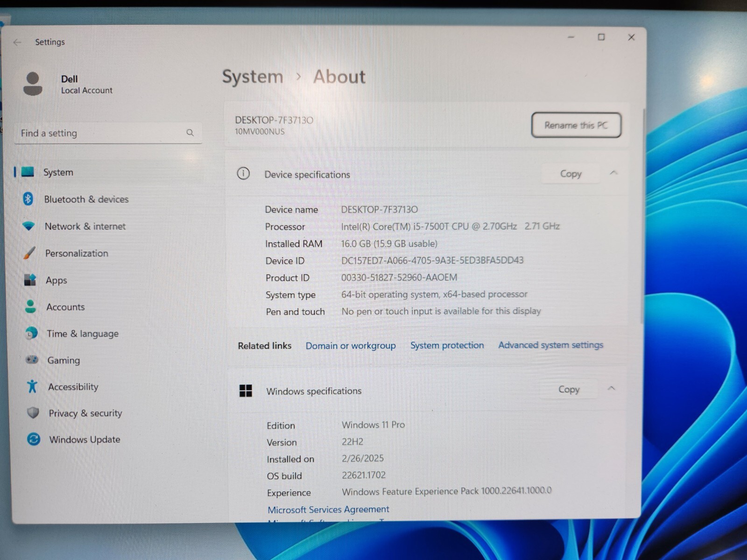Copy the Device specifications
Viewport: 747px width, 560px height.
(x=571, y=174)
